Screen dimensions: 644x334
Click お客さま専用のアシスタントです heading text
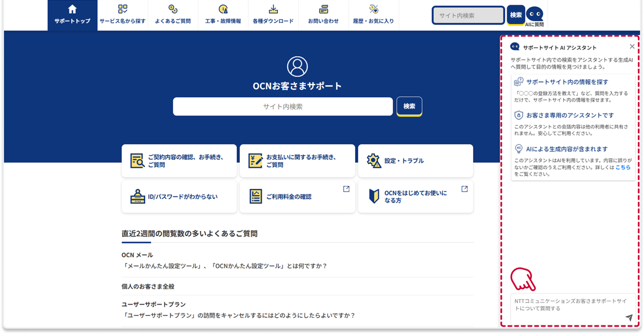570,115
